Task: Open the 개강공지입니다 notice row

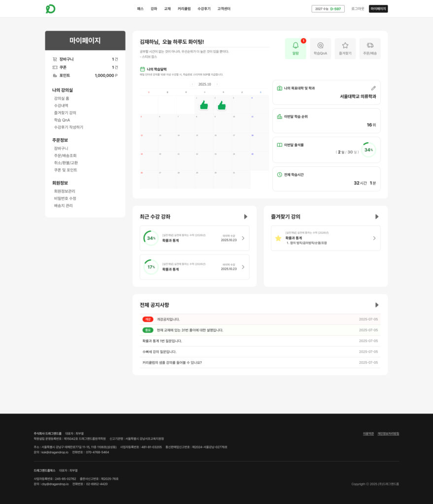Action: (x=260, y=319)
